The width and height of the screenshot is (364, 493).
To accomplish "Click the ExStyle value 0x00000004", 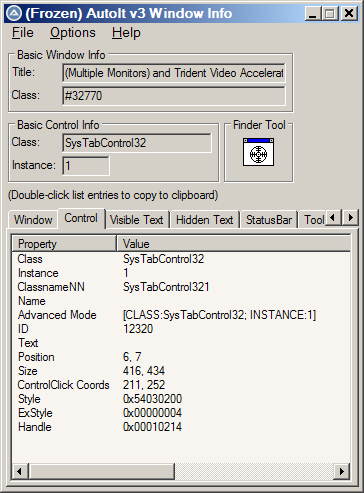I will (152, 413).
